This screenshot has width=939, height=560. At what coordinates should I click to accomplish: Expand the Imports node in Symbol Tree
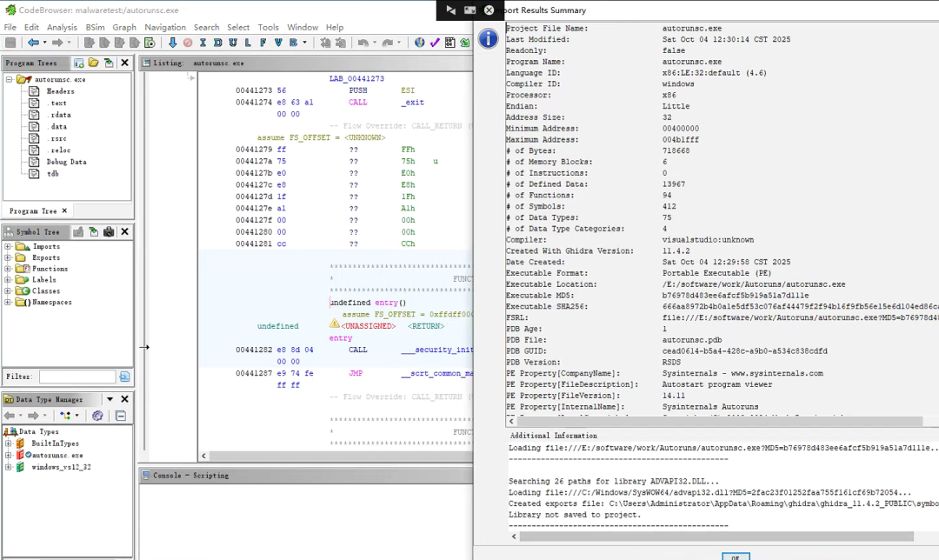(9, 246)
